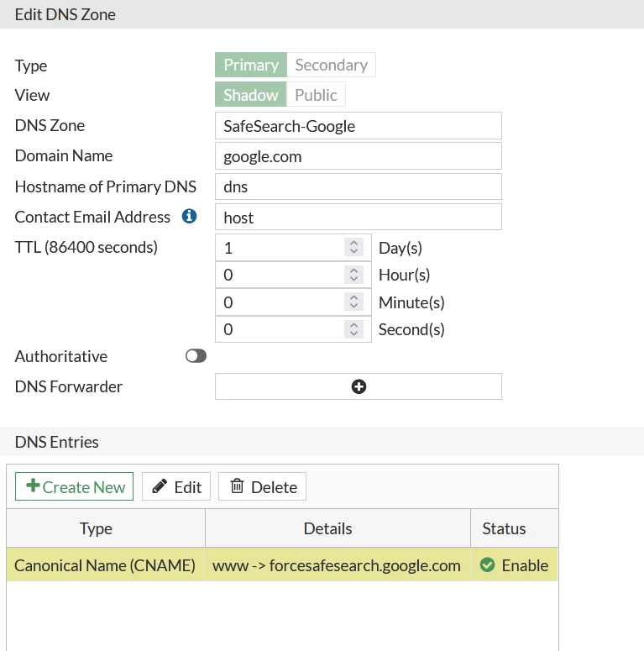Click the green Enable status checkmark icon
Screen dimensions: 644x651
click(x=487, y=564)
